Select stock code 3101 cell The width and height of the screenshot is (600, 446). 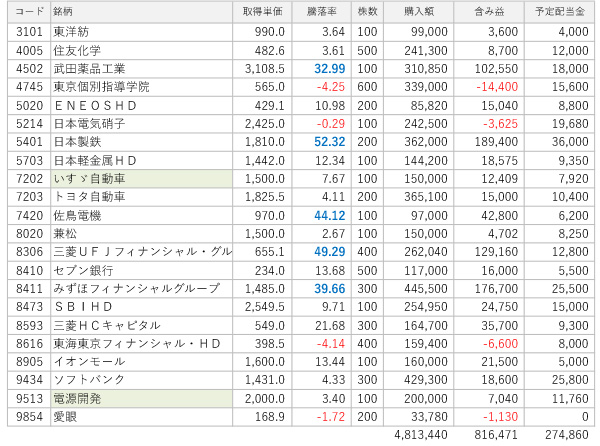tap(29, 32)
